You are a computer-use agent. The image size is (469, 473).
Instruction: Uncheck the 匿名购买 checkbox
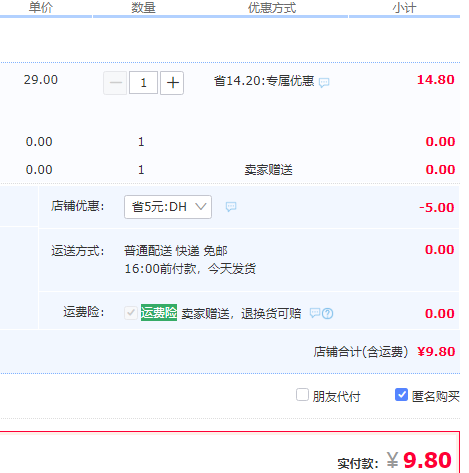(401, 395)
